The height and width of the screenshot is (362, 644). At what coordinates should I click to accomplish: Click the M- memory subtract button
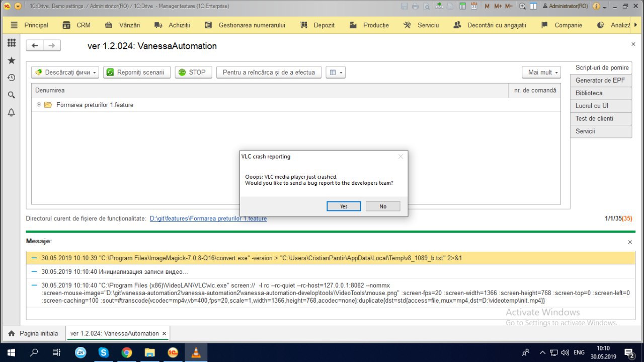tap(509, 6)
